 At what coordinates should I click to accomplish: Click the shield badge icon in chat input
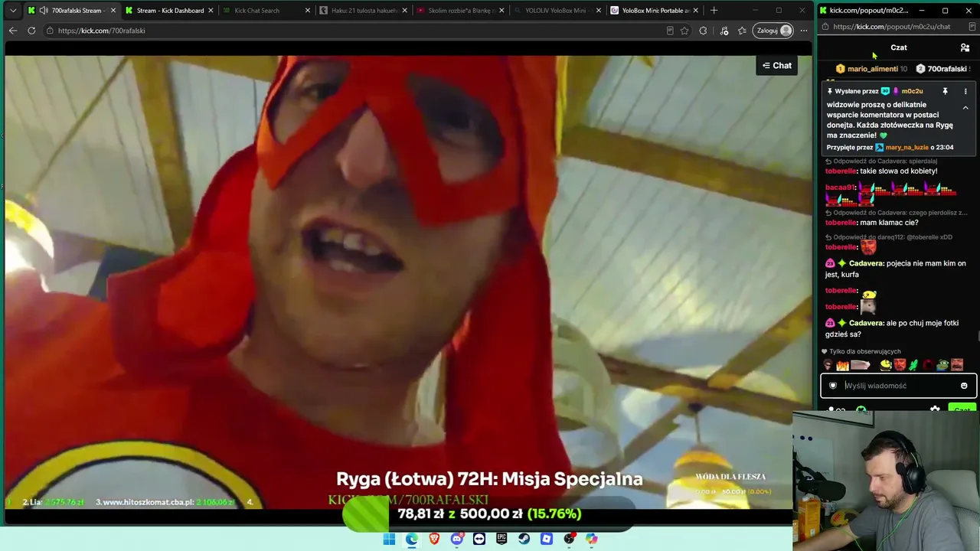pos(833,386)
